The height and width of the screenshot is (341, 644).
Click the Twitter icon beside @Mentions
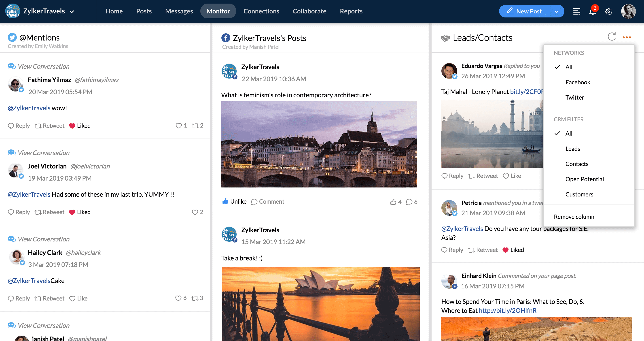tap(12, 38)
